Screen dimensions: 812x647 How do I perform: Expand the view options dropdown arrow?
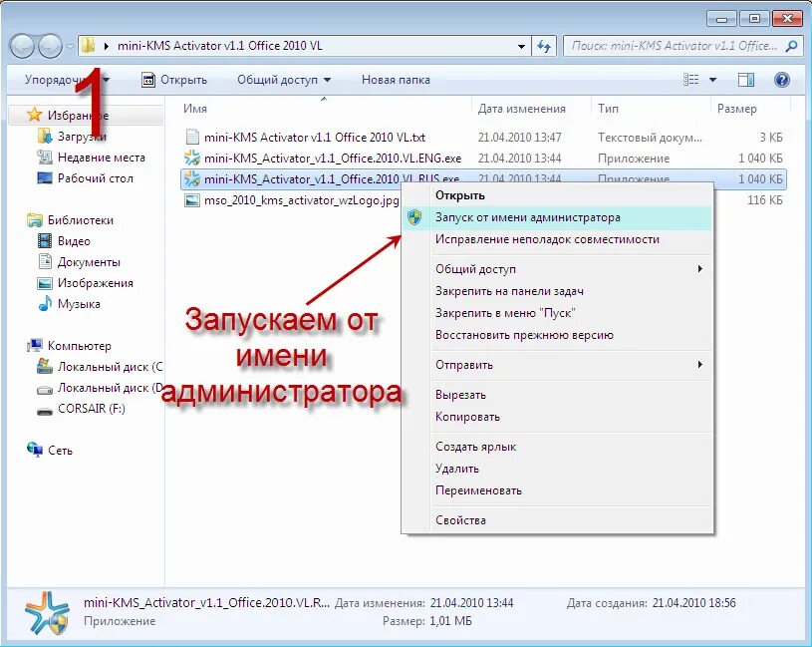(712, 80)
